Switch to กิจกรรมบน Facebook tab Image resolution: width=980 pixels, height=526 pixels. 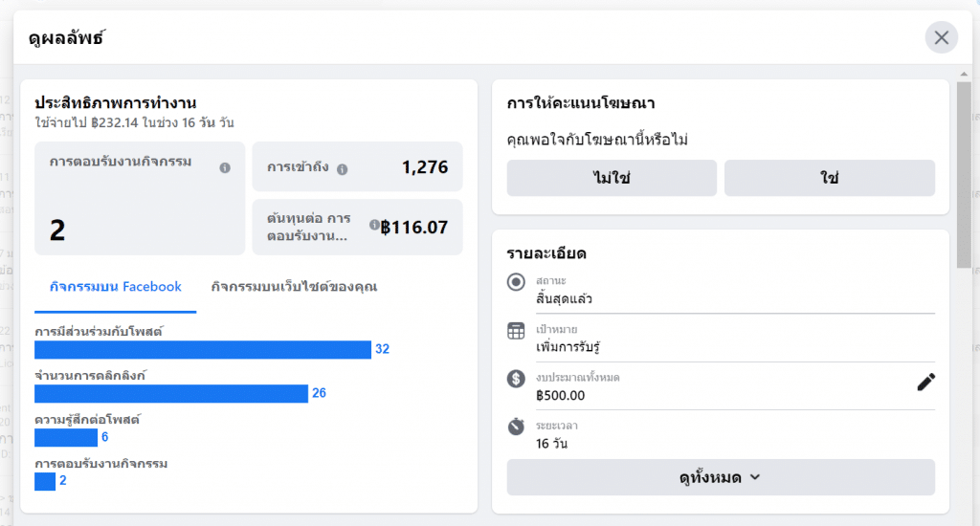(115, 287)
